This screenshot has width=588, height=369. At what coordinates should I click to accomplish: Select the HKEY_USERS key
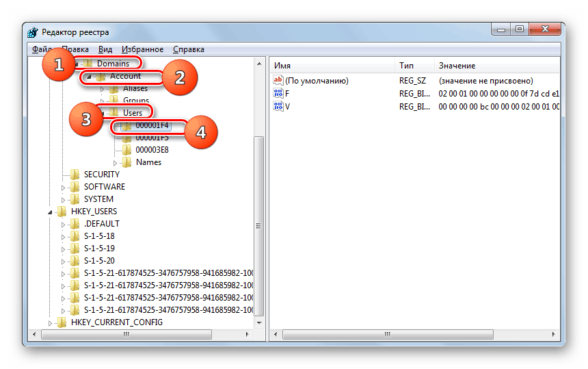tap(94, 212)
